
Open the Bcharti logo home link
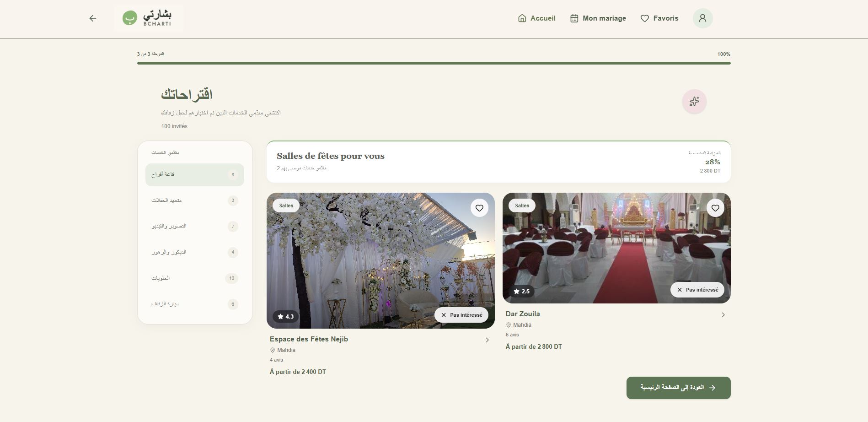[x=149, y=18]
